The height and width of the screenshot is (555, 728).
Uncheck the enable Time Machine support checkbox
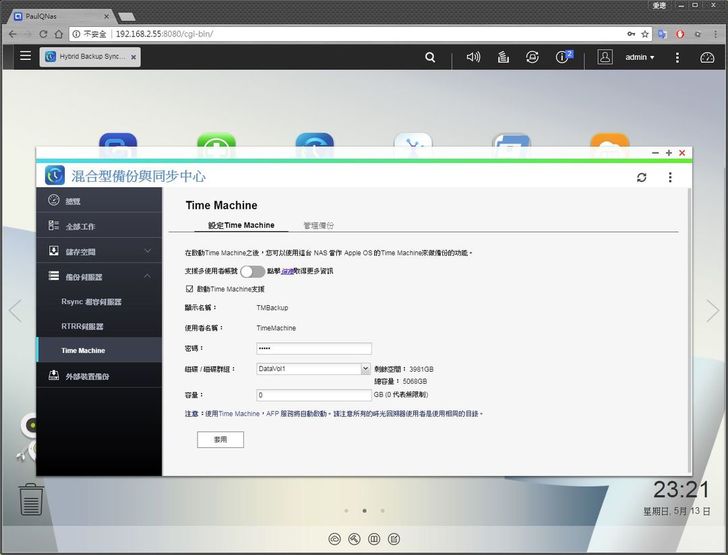click(190, 289)
